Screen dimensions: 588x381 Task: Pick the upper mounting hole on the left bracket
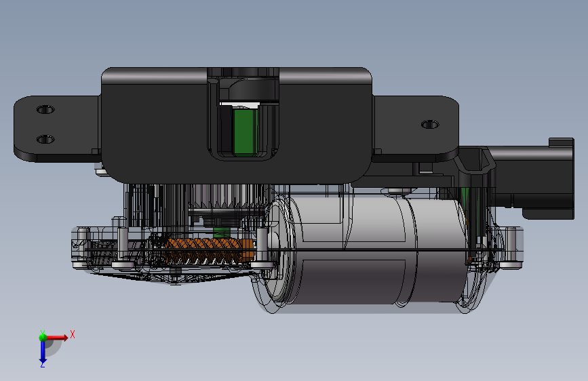pos(45,110)
